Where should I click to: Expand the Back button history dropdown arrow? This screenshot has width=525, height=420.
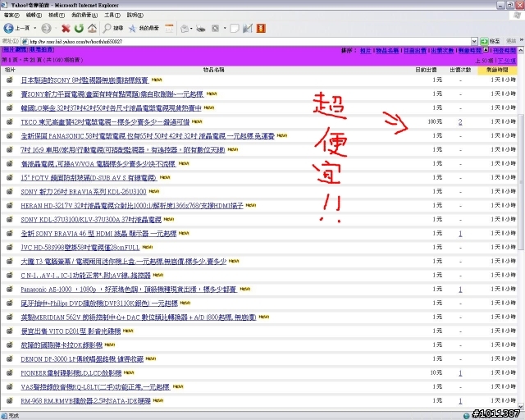[x=35, y=29]
